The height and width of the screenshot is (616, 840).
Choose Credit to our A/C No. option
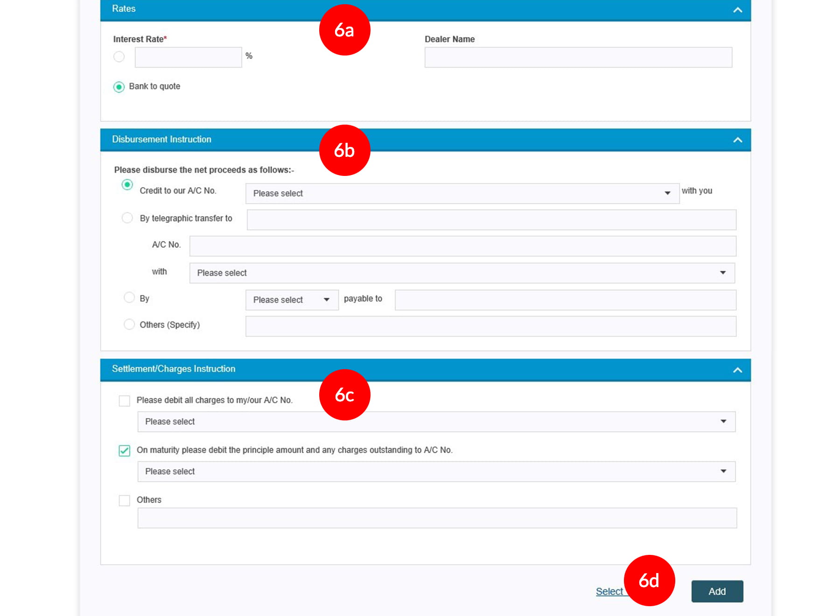127,185
